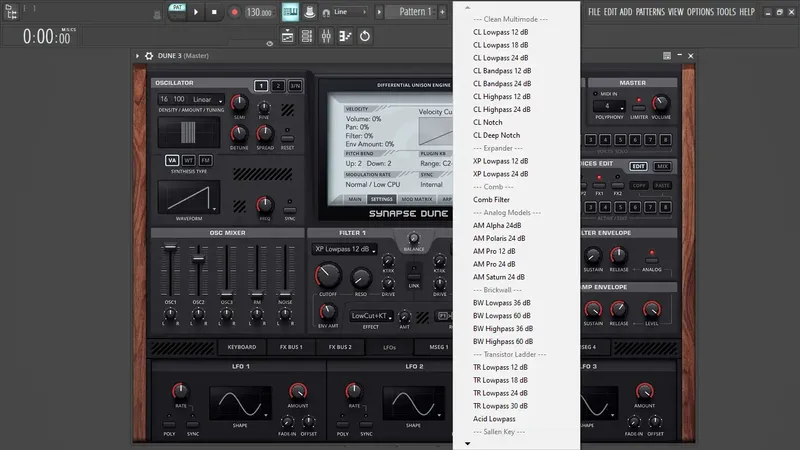
Task: Open LFO 1 shape selector
Action: [x=240, y=403]
